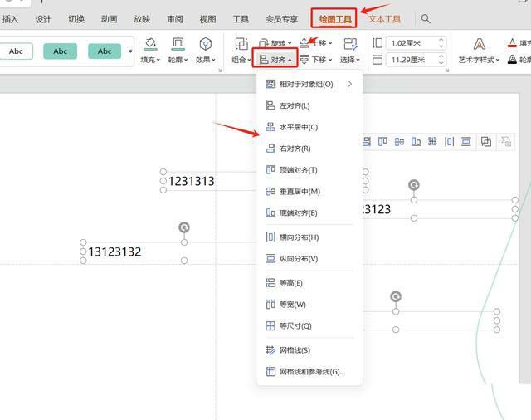Choose 顶端对齐 top align option
Viewport: 531px width, 420px height.
[x=298, y=170]
